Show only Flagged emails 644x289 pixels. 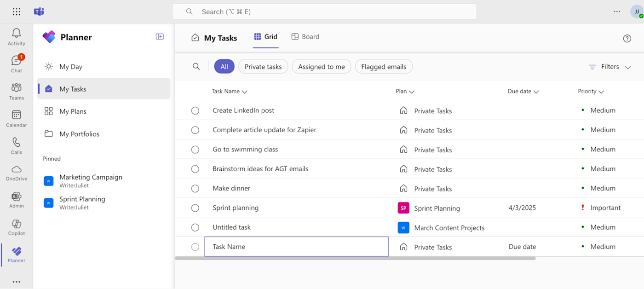tap(384, 67)
